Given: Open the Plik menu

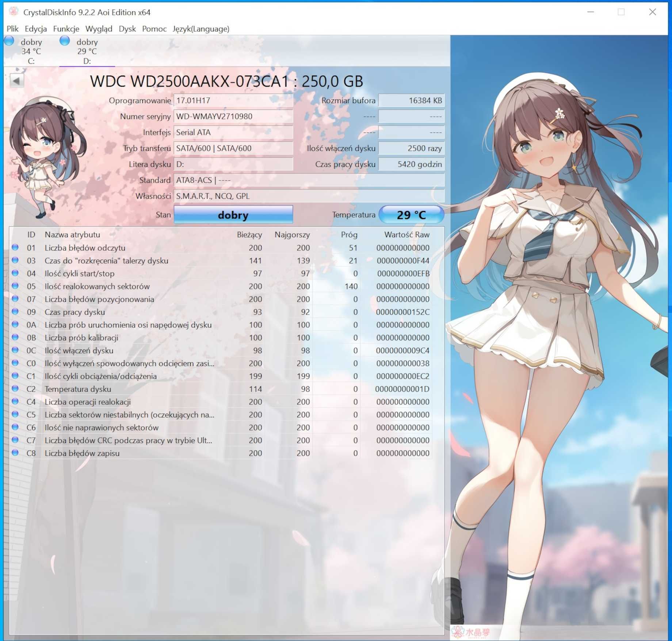Looking at the screenshot, I should [x=12, y=29].
